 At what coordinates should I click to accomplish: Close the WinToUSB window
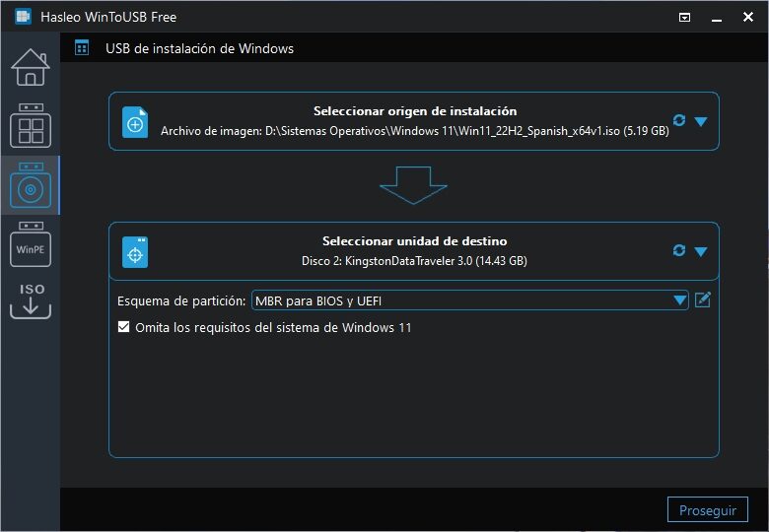click(x=748, y=17)
